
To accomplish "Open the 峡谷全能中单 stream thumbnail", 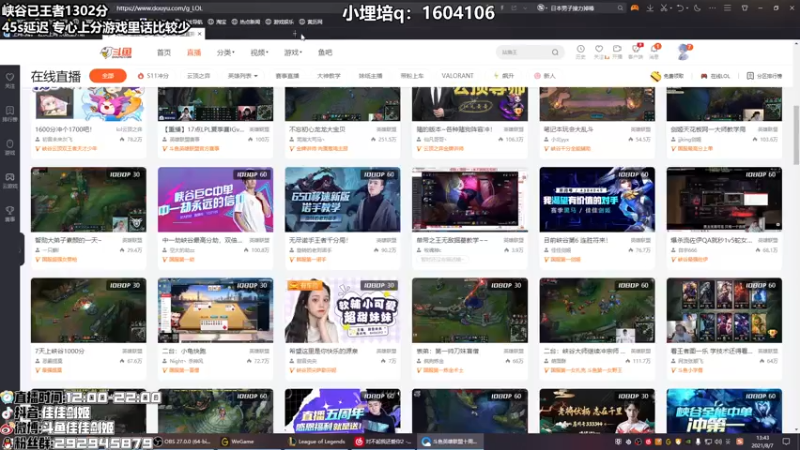I will coord(724,411).
